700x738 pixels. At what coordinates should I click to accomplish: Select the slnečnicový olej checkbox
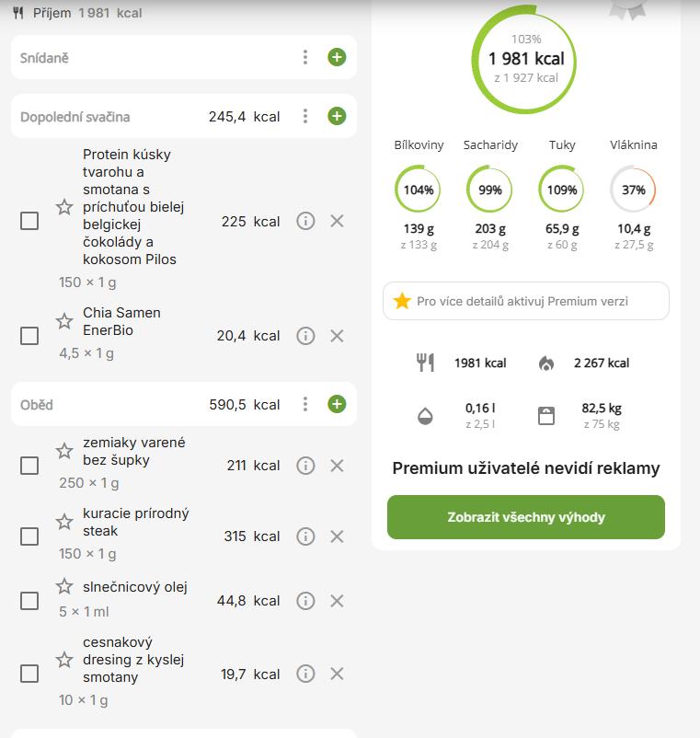pyautogui.click(x=29, y=601)
